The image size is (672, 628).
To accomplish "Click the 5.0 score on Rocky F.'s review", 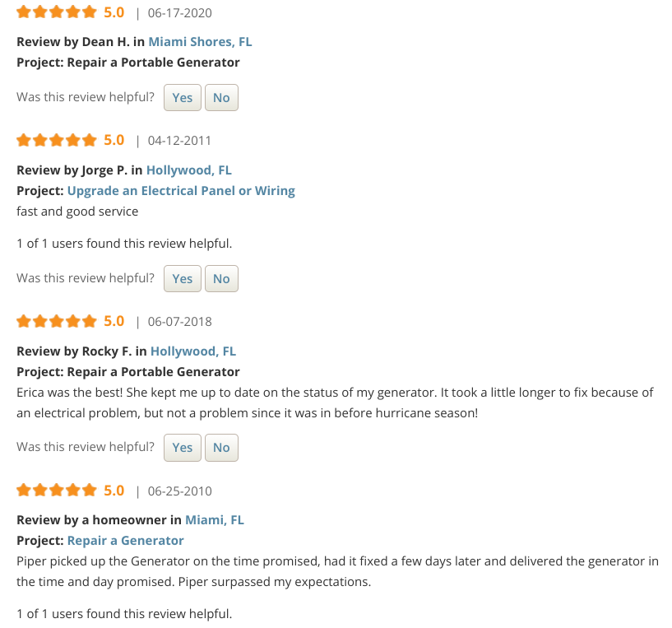I will tap(114, 321).
